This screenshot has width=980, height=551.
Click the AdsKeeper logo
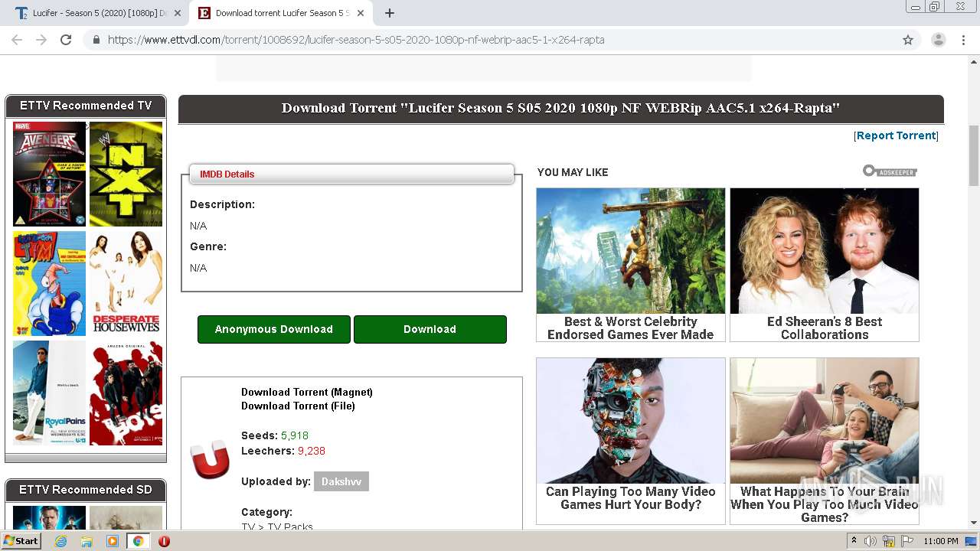click(890, 171)
